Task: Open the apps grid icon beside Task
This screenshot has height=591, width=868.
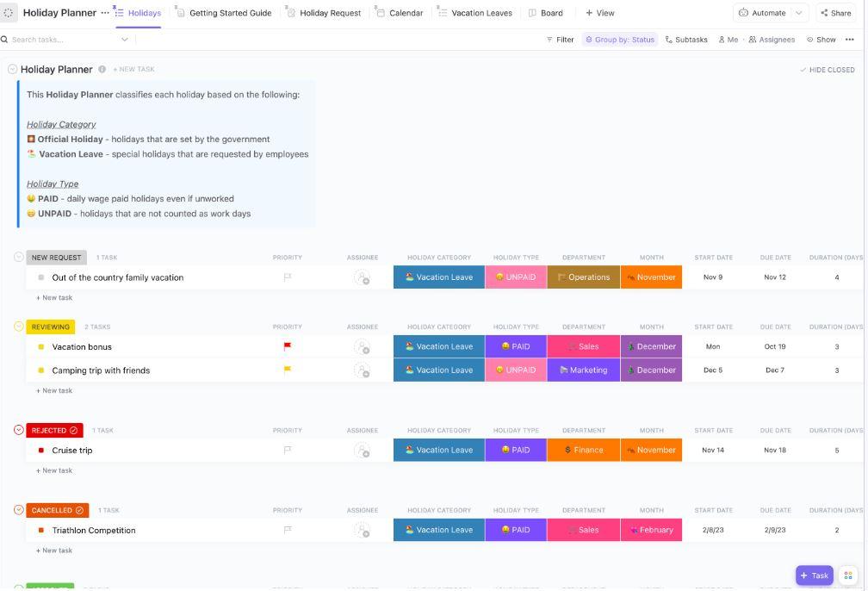Action: (848, 575)
